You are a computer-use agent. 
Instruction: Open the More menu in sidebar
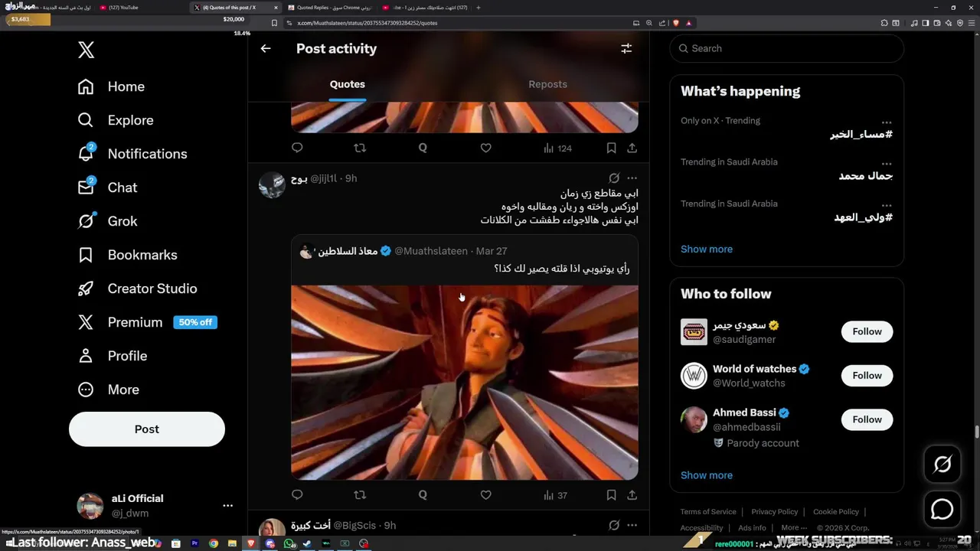[x=108, y=390]
